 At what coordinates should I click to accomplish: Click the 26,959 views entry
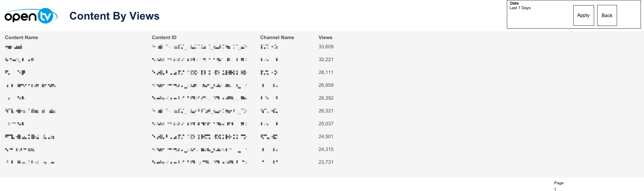pyautogui.click(x=326, y=85)
